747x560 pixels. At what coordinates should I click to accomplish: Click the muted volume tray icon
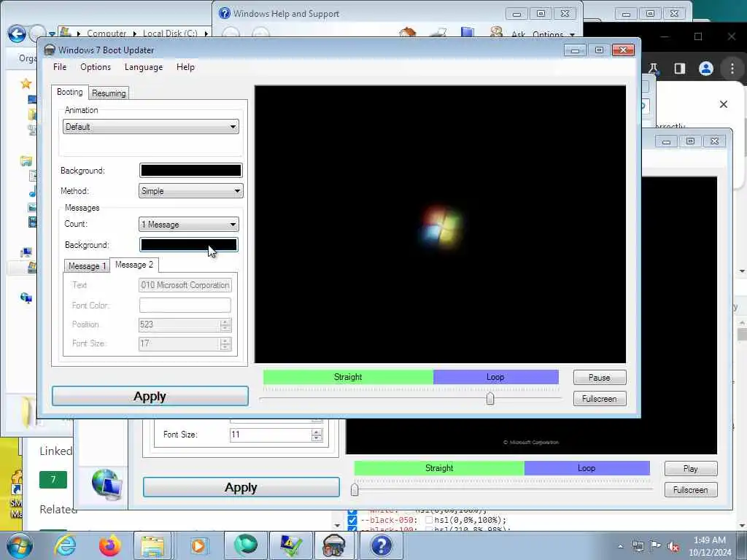click(673, 547)
